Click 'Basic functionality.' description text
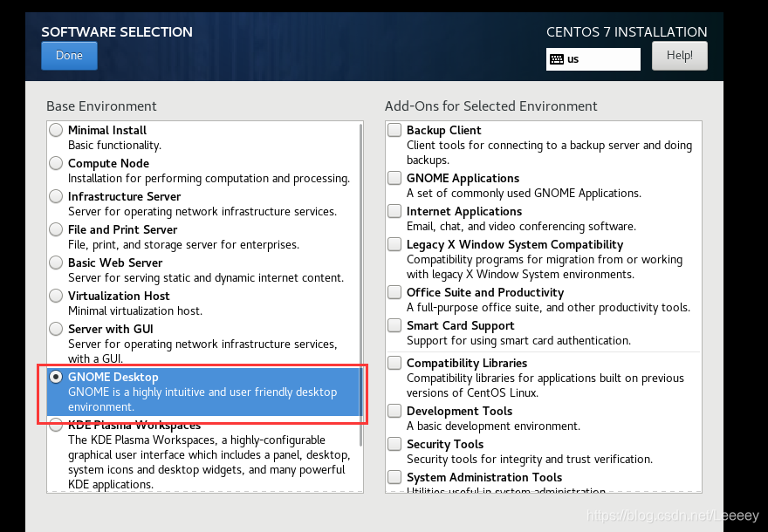The image size is (768, 532). 114,146
